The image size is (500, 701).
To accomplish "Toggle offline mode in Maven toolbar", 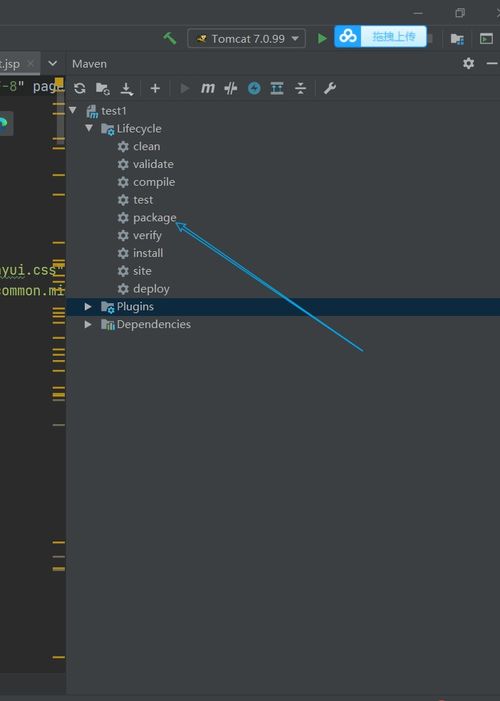I will click(231, 88).
